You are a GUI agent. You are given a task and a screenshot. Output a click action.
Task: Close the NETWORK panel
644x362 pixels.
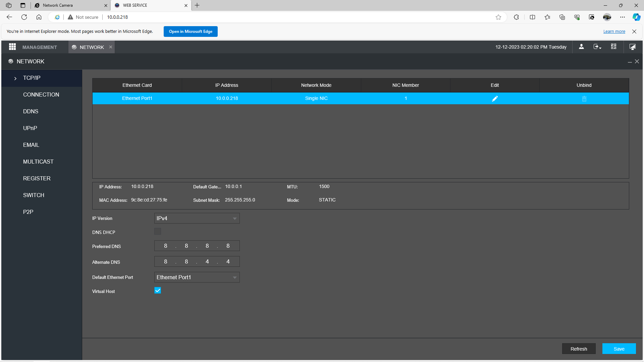pos(637,61)
